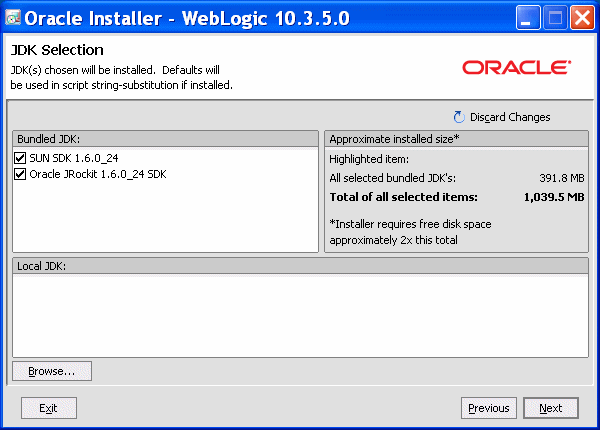This screenshot has width=600, height=430.
Task: Click the ORACLE logo
Action: (517, 67)
